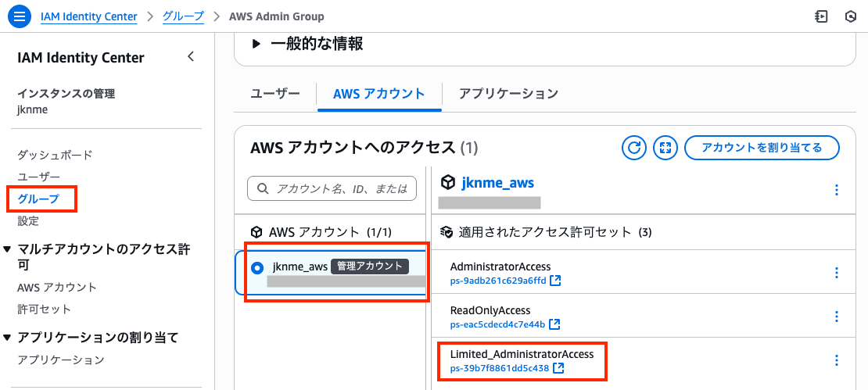Collapse マルチアカウントのアクセス許可 section
This screenshot has width=868, height=390.
8,249
